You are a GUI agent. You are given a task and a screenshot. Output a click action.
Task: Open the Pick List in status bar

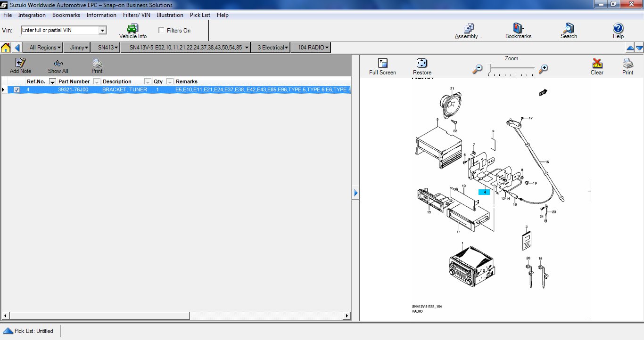(x=28, y=331)
